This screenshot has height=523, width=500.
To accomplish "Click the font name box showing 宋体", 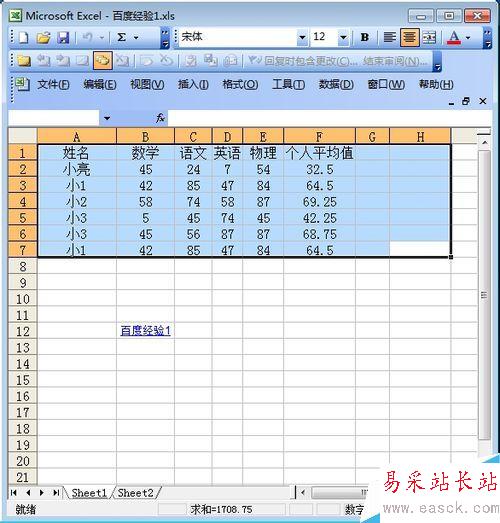I will point(238,37).
